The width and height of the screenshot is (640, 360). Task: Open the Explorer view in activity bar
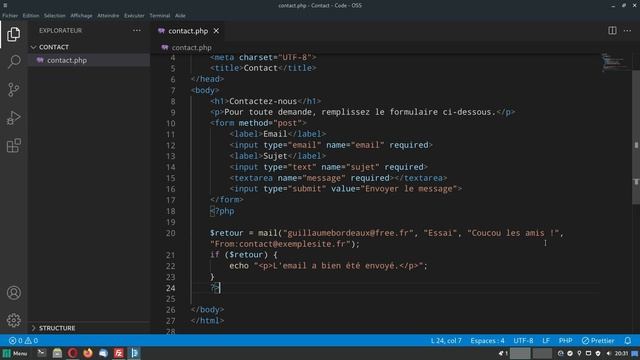coord(13,34)
